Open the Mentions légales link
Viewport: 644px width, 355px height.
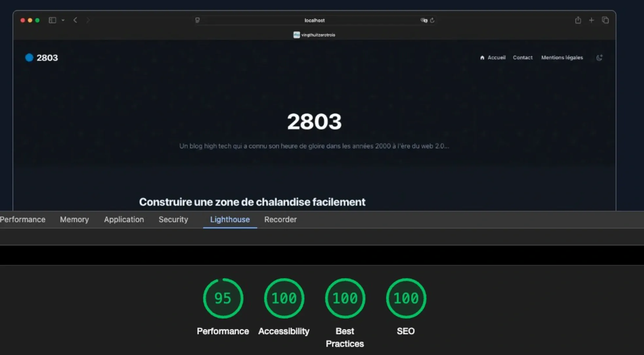coord(562,58)
